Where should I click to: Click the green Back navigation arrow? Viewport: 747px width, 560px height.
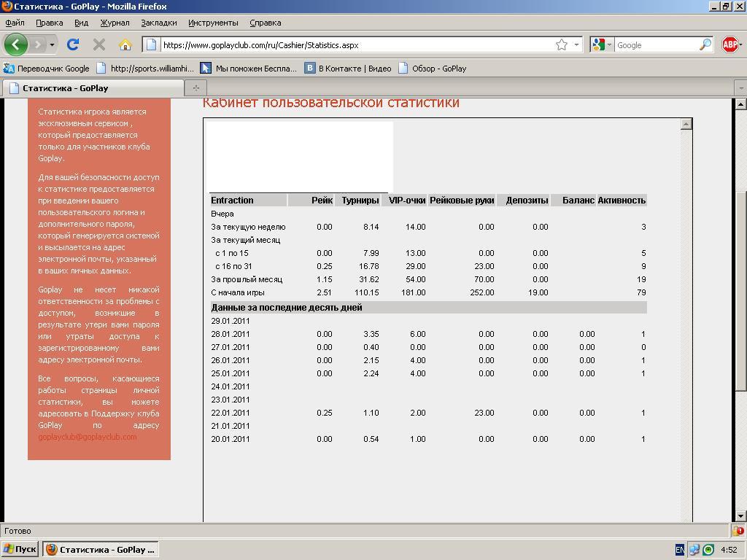[x=15, y=44]
